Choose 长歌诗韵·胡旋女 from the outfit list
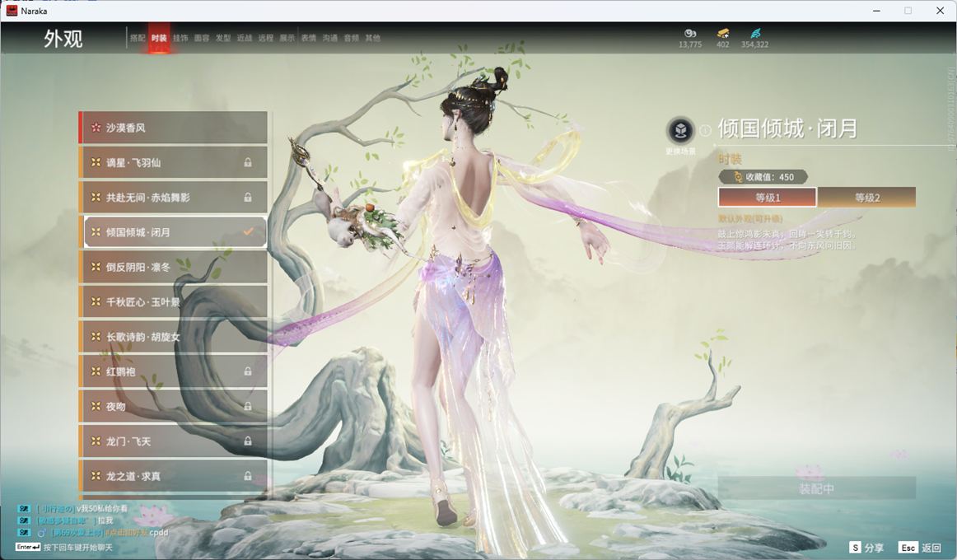Viewport: 957px width, 560px height. [x=174, y=337]
